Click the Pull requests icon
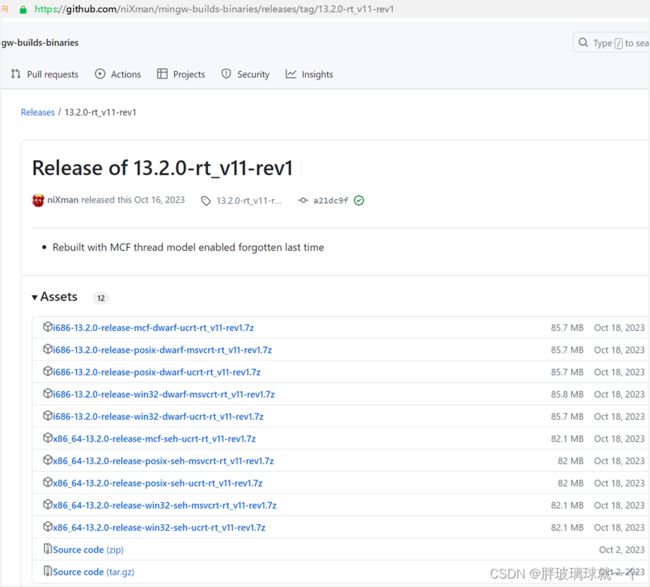 16,74
